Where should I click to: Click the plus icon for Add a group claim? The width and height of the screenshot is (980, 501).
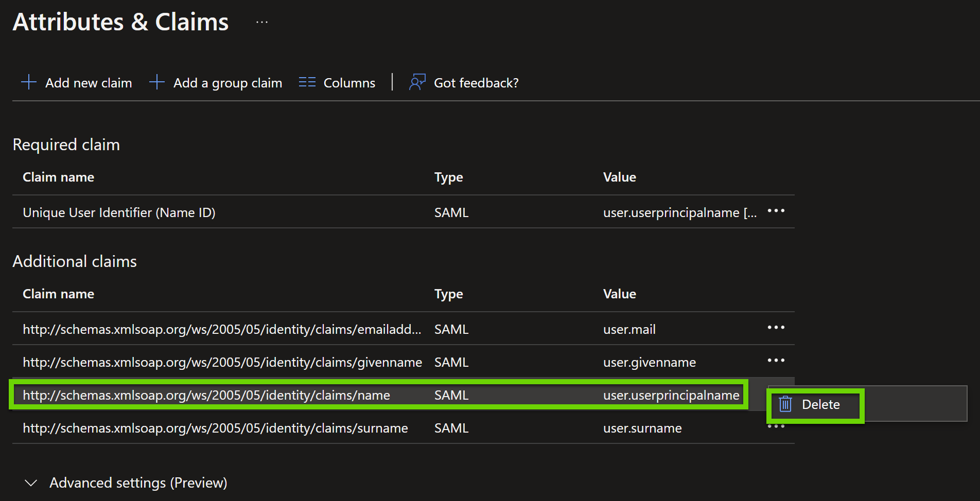tap(157, 82)
